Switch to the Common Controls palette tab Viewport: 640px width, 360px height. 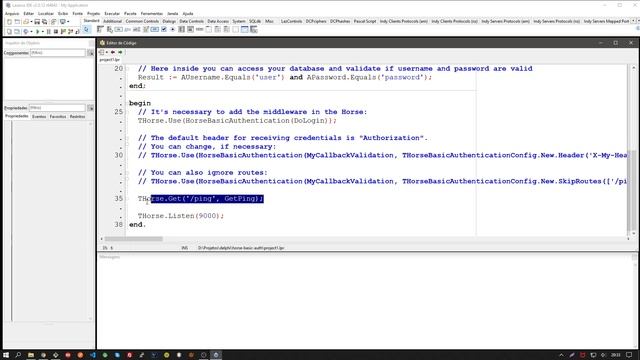click(142, 21)
